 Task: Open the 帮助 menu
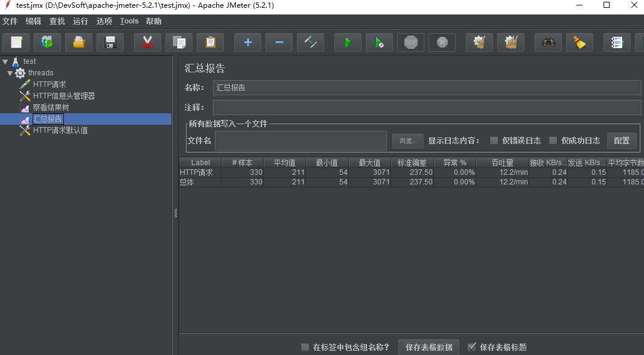click(x=154, y=21)
